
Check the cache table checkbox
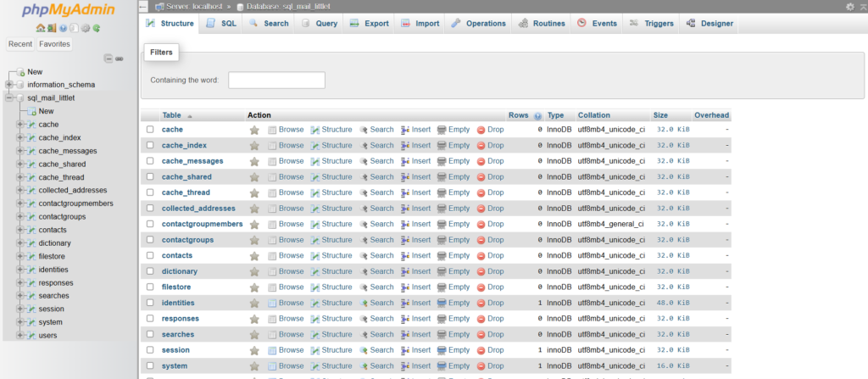click(x=150, y=130)
